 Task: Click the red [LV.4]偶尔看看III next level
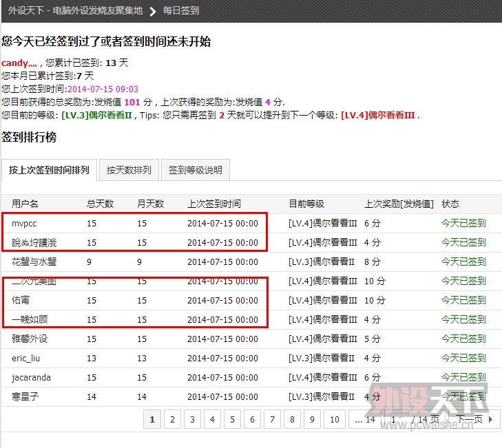378,115
